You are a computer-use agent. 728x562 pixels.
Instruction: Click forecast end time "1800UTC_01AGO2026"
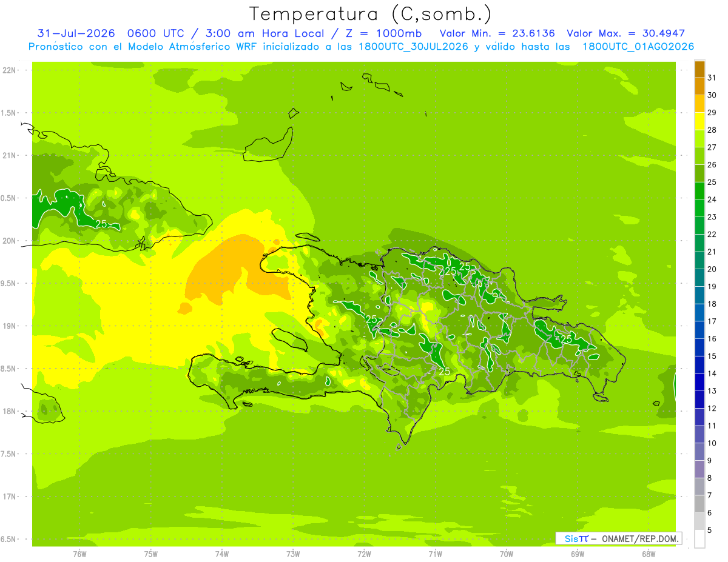(638, 47)
